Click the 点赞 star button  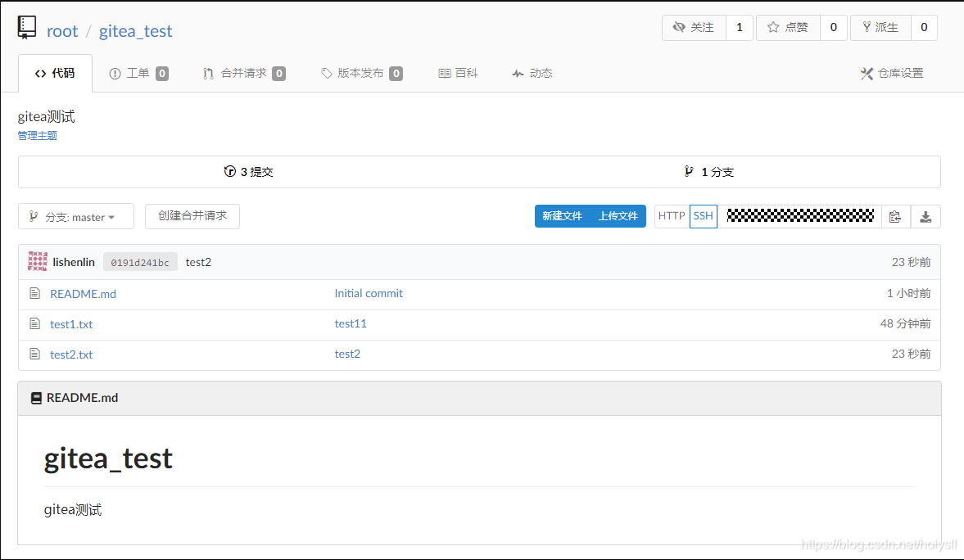pos(788,27)
